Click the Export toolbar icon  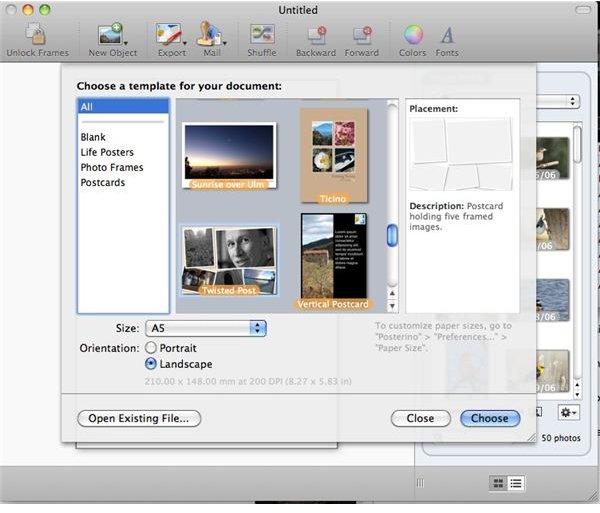[x=170, y=36]
